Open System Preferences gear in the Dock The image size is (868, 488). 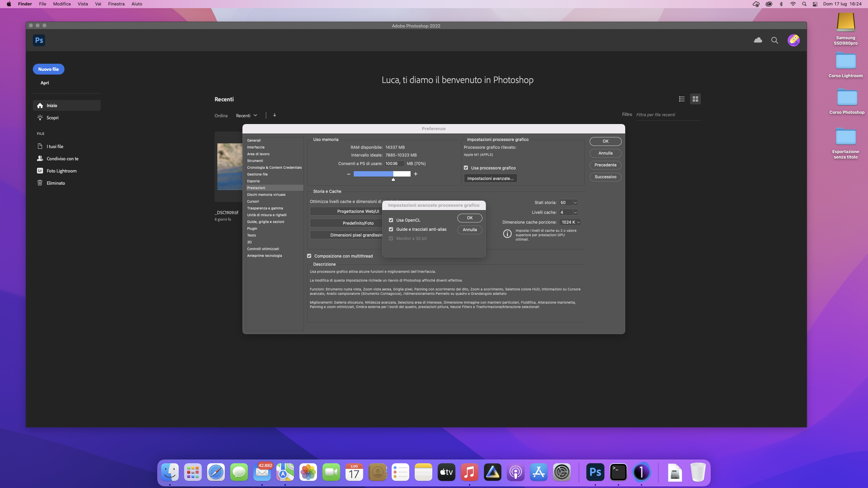pos(562,472)
